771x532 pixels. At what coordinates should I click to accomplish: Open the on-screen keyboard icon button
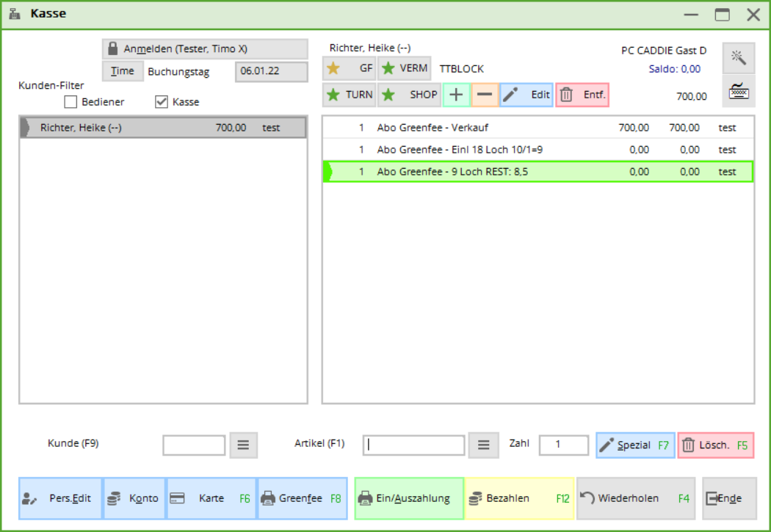739,92
